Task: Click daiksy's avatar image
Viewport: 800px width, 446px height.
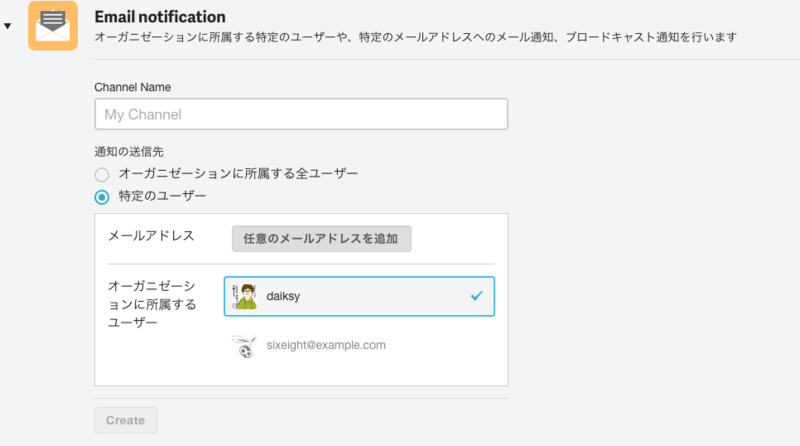Action: 245,296
